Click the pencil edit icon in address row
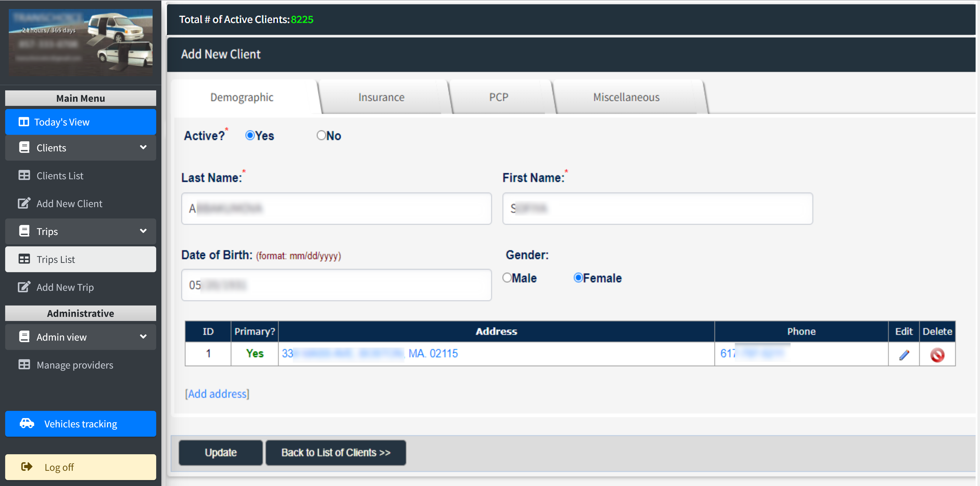 tap(904, 355)
